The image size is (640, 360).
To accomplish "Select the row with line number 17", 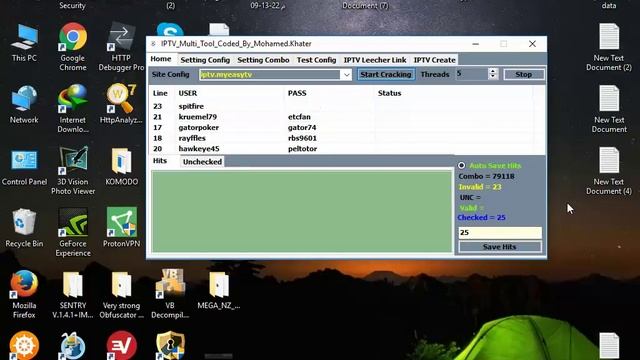I will [x=342, y=127].
